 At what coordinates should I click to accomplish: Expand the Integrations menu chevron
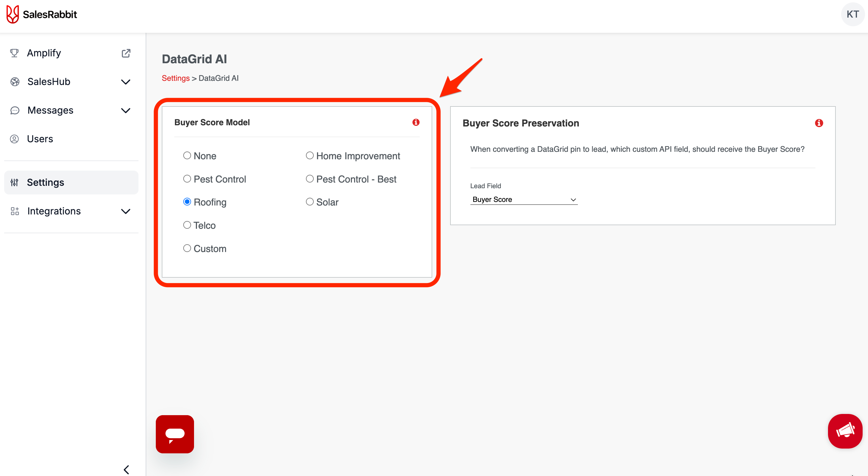tap(126, 211)
